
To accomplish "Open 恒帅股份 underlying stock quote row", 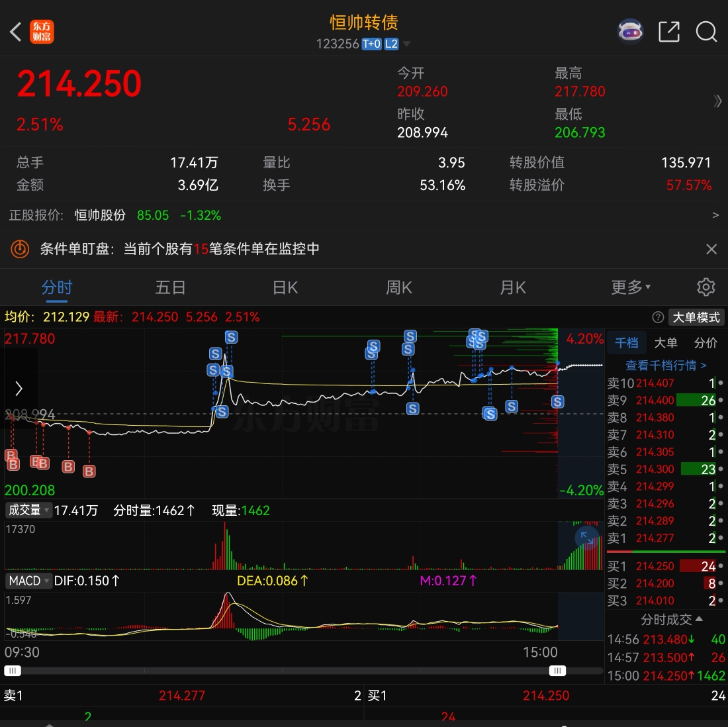I will [x=364, y=215].
